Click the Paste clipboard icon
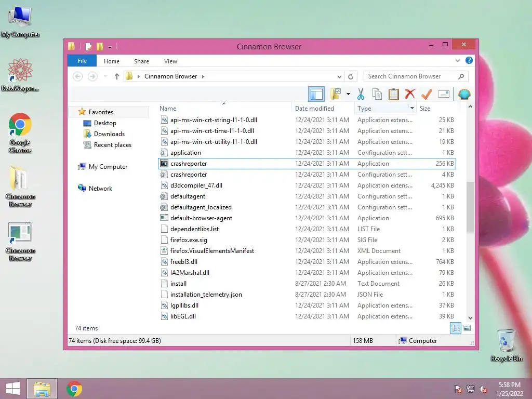The width and height of the screenshot is (532, 399). [394, 94]
